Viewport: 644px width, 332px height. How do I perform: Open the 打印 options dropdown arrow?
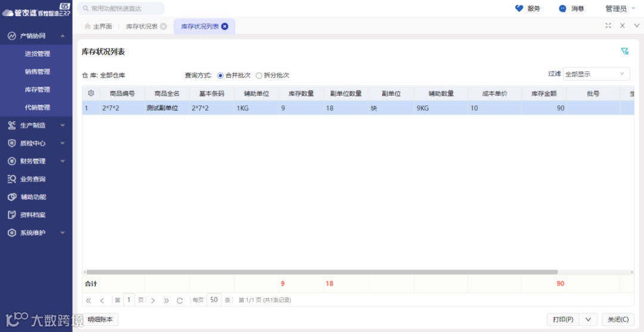pyautogui.click(x=588, y=319)
